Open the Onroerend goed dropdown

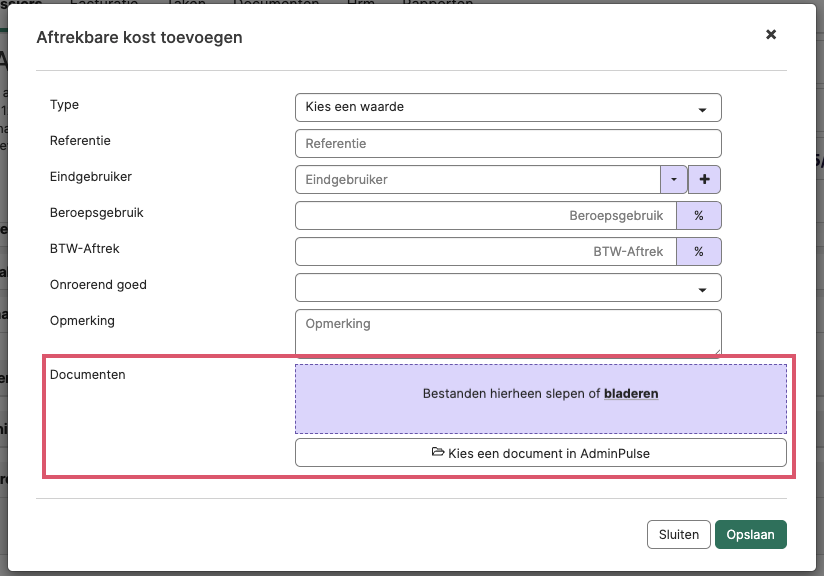pos(508,287)
